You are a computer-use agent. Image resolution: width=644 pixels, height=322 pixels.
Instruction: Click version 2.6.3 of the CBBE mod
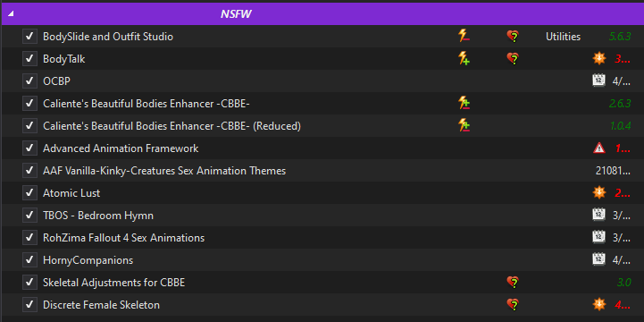point(620,103)
